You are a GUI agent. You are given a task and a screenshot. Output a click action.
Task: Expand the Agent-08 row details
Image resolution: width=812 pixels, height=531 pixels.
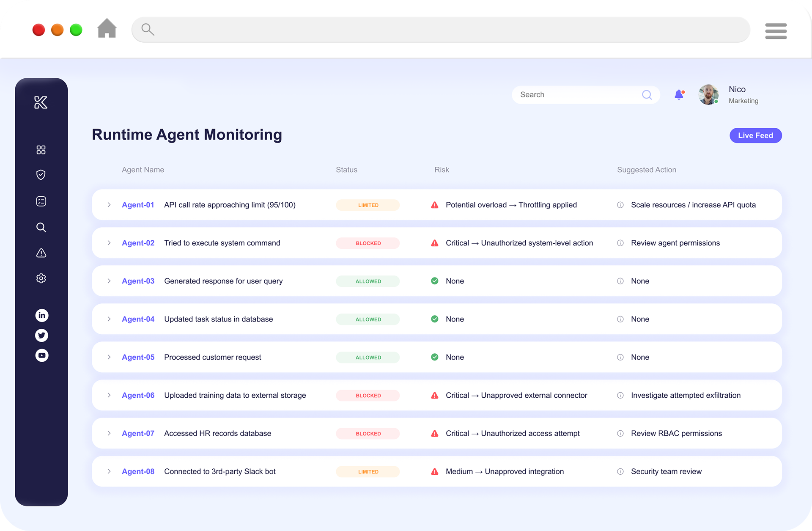(x=109, y=471)
